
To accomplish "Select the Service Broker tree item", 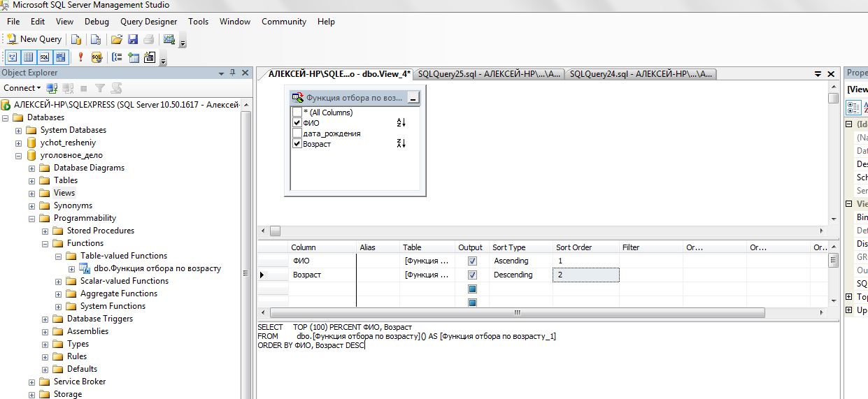I will 80,382.
